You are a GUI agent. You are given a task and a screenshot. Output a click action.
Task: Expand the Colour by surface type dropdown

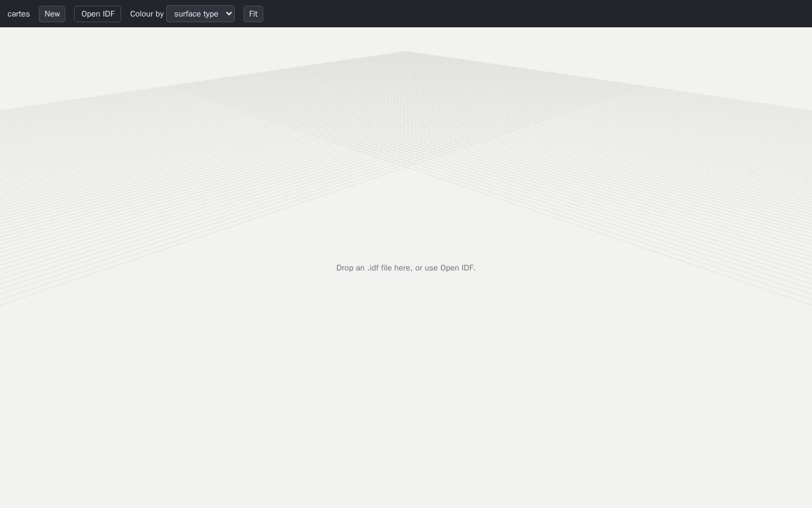200,14
